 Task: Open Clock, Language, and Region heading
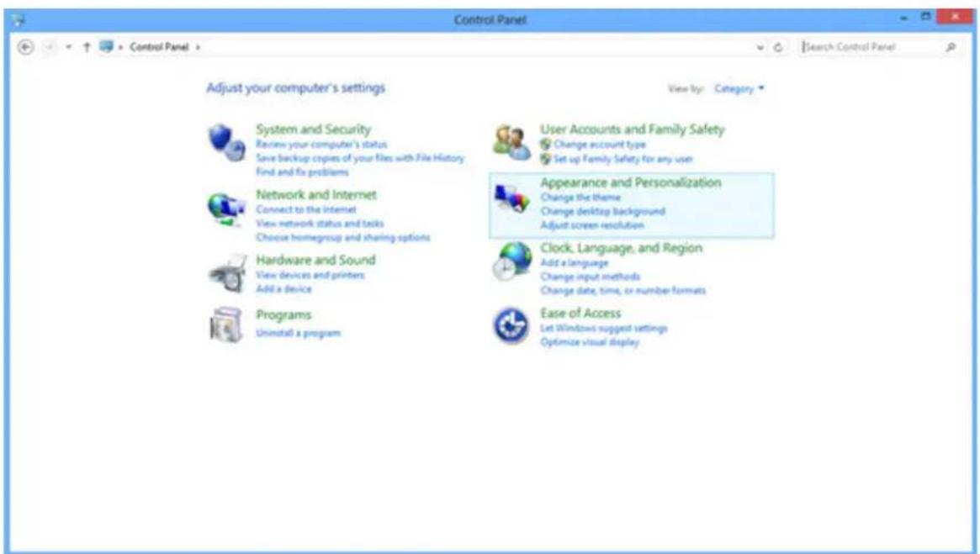click(622, 248)
